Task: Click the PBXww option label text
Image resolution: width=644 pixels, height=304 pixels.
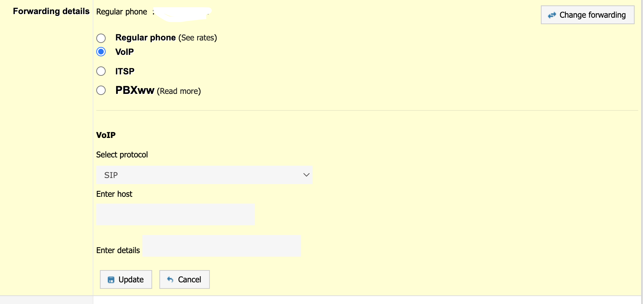Action: [134, 90]
